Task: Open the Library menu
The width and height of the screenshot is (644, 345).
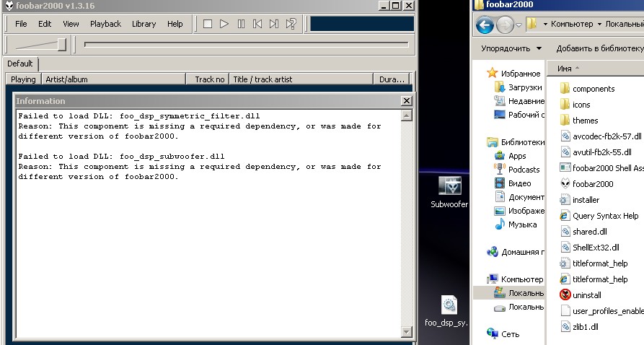Action: tap(144, 24)
